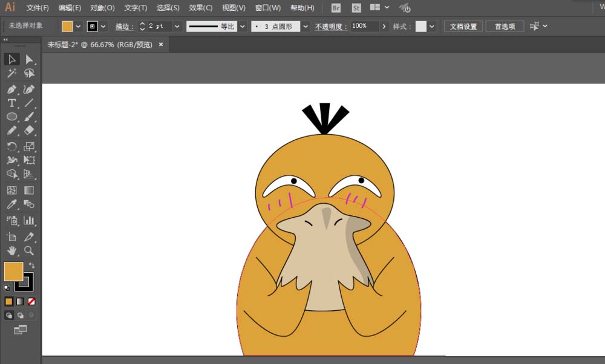The width and height of the screenshot is (605, 364).
Task: Choose the Column Graph tool
Action: pyautogui.click(x=29, y=221)
